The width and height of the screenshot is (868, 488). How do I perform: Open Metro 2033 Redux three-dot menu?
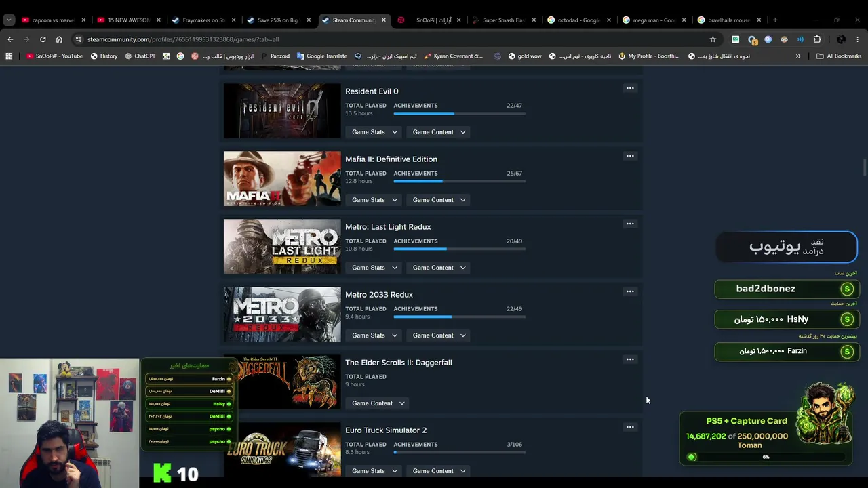tap(630, 291)
